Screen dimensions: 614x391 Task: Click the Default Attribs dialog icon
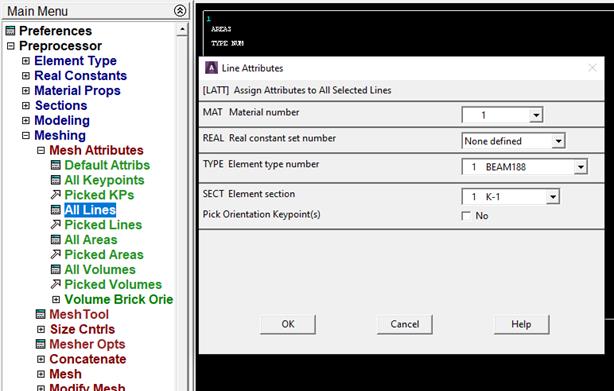coord(56,165)
